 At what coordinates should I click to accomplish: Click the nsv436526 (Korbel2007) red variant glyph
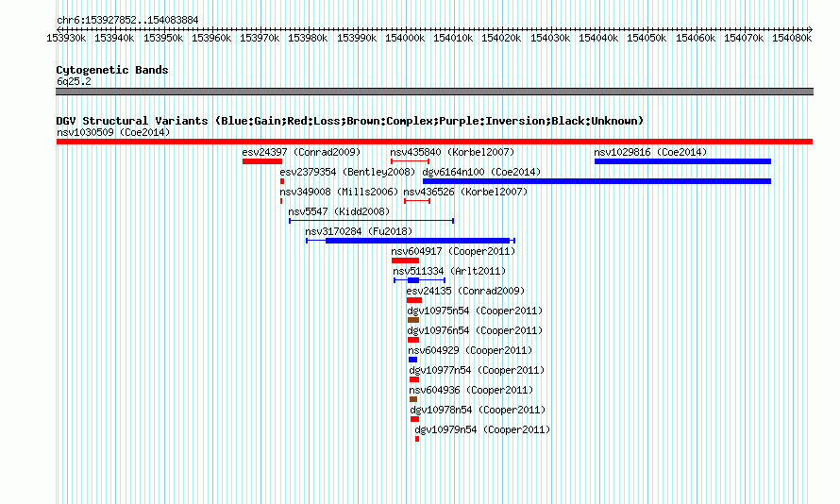[x=417, y=201]
